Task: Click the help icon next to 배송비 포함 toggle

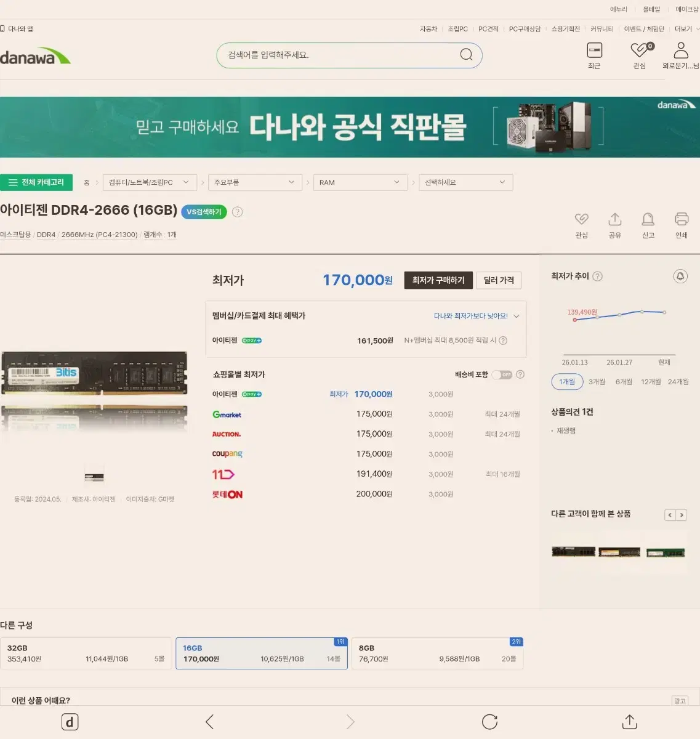Action: (520, 374)
